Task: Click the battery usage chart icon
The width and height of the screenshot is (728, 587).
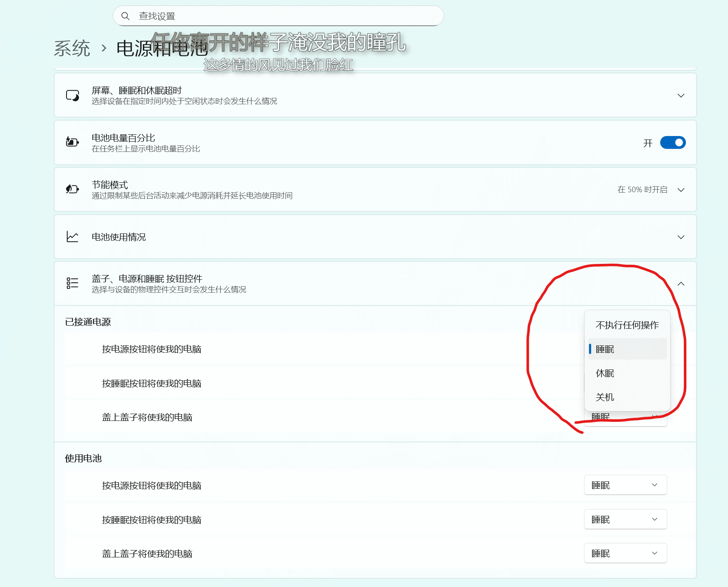Action: (72, 236)
